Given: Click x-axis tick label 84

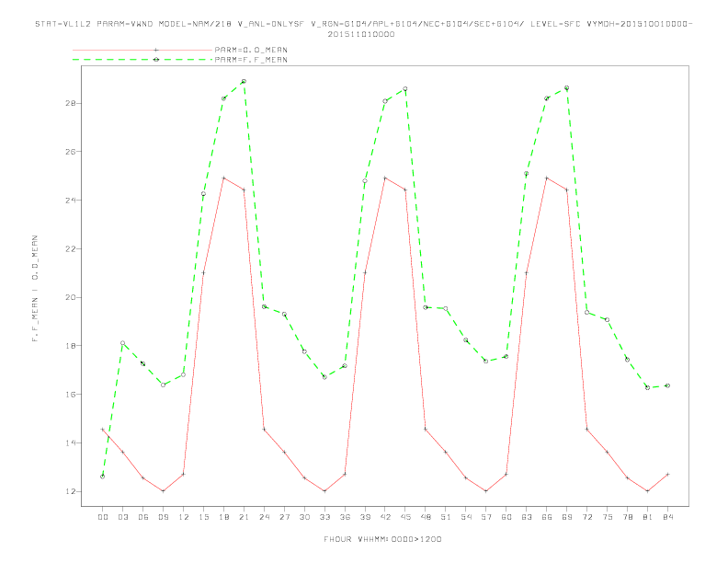Looking at the screenshot, I should [x=667, y=517].
